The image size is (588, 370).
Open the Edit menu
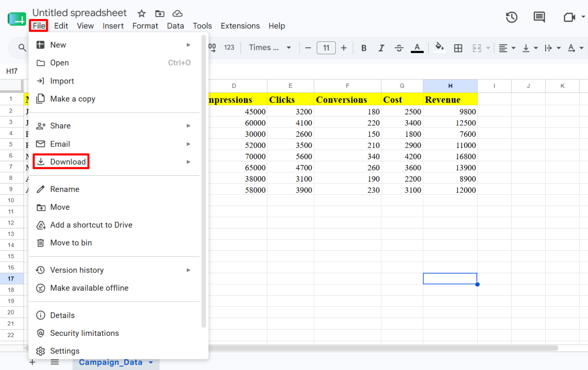point(61,26)
